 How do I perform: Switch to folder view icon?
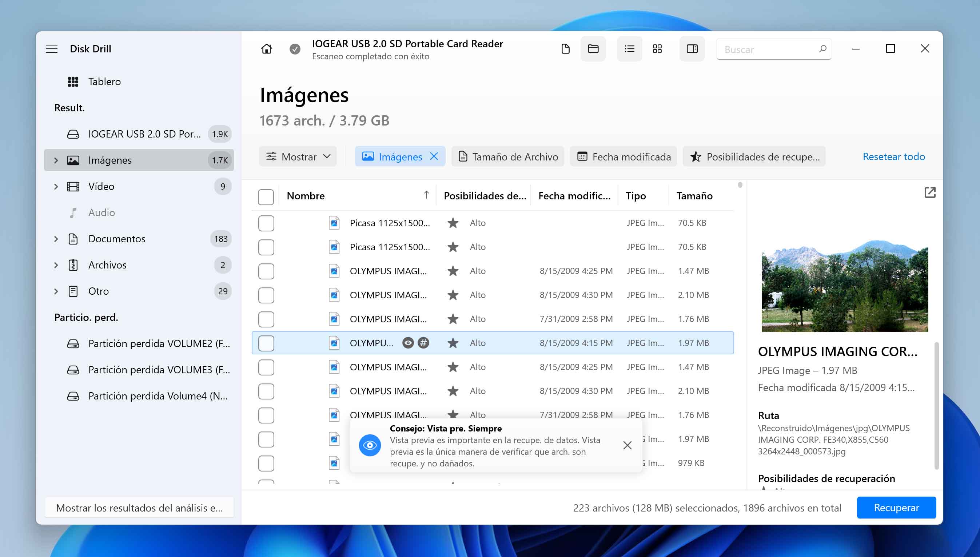pos(593,49)
